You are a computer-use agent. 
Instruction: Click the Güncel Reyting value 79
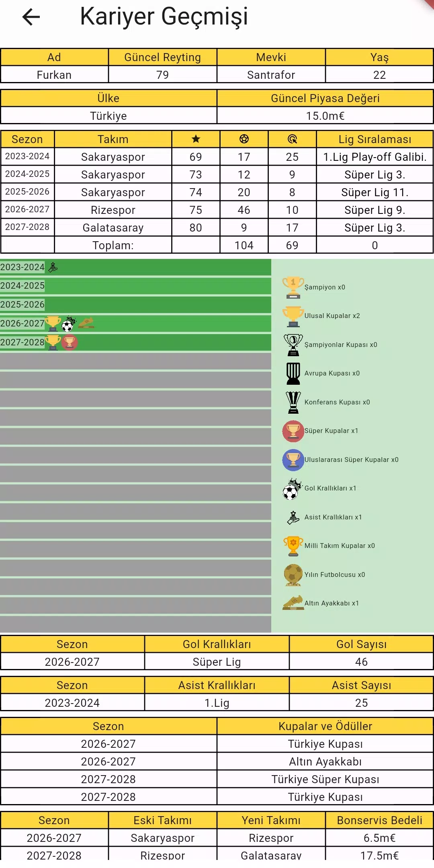point(163,75)
